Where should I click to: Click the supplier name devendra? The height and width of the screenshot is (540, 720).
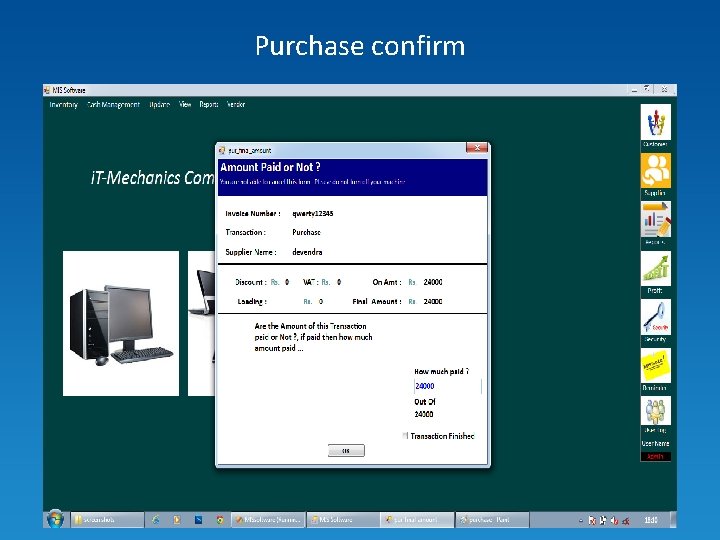pos(307,252)
